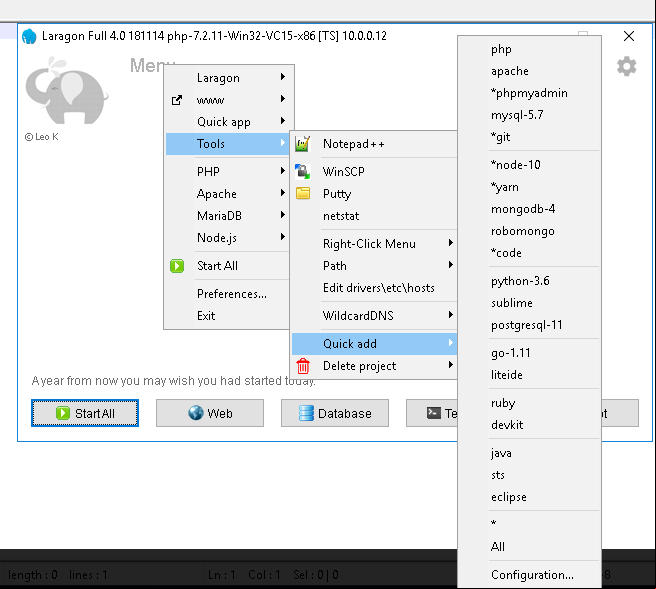
Task: Click the Putty folder icon
Action: click(303, 193)
